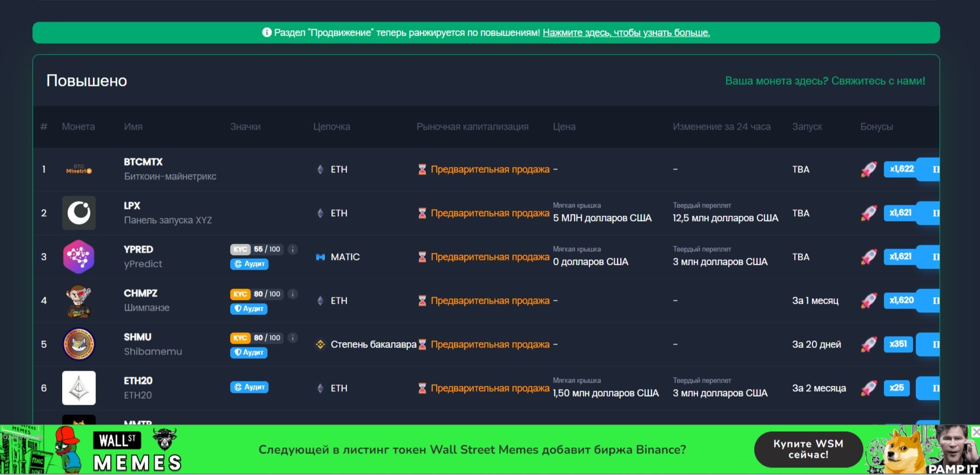Screen dimensions: 980x475
Task: Click the KYC badge in CHMPZ row
Action: coord(240,294)
